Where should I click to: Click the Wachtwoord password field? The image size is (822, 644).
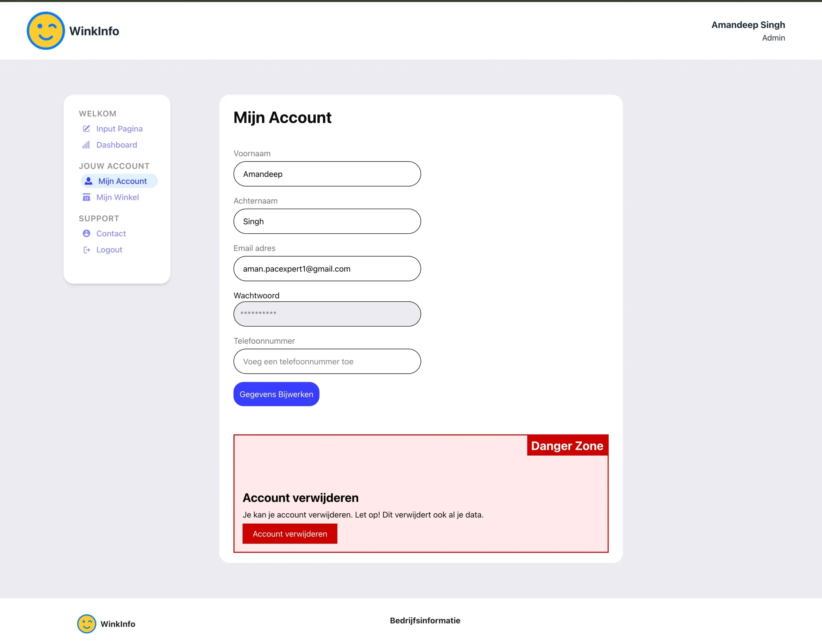[327, 314]
